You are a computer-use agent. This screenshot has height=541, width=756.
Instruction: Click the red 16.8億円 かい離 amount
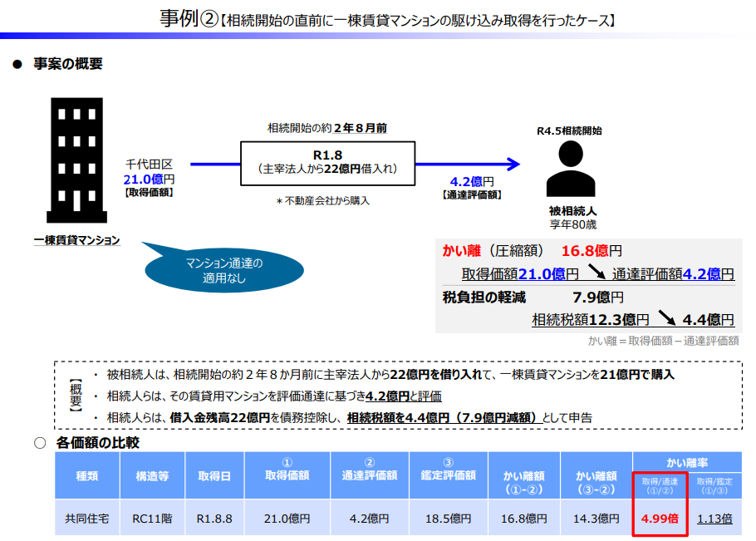tap(592, 251)
